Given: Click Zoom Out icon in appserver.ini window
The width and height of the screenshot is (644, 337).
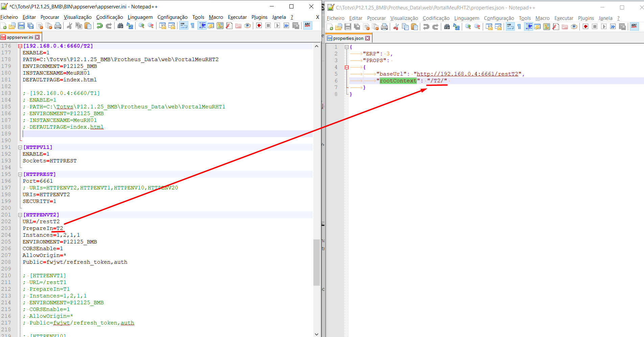Looking at the screenshot, I should click(x=151, y=26).
